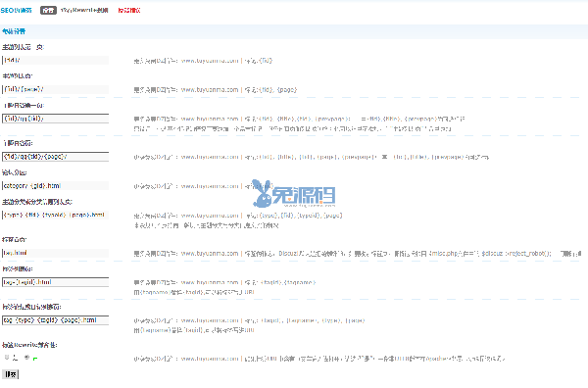Click the www.tuyuanma.com link beside the category-{gid}.html field

[210, 186]
